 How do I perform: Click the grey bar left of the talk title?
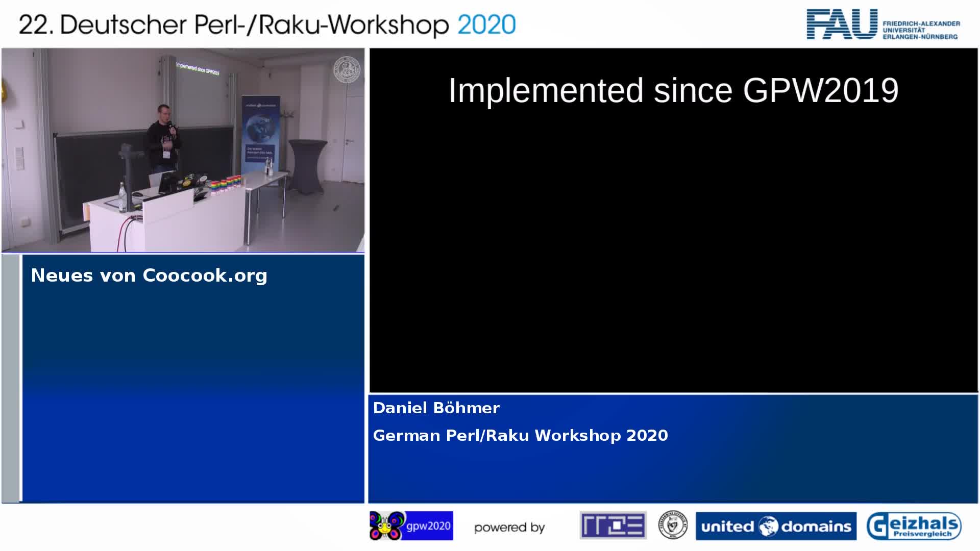[10, 378]
